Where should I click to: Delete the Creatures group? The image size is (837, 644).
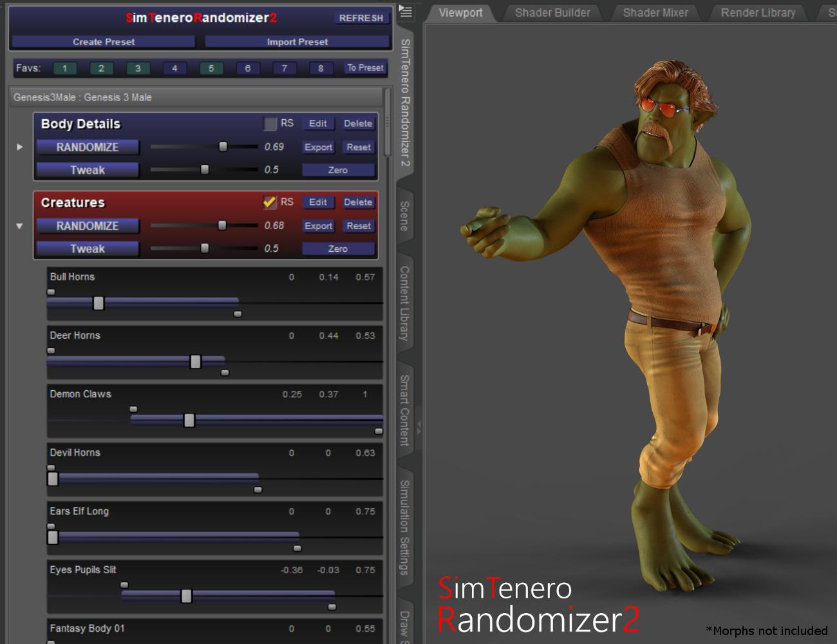pyautogui.click(x=358, y=202)
